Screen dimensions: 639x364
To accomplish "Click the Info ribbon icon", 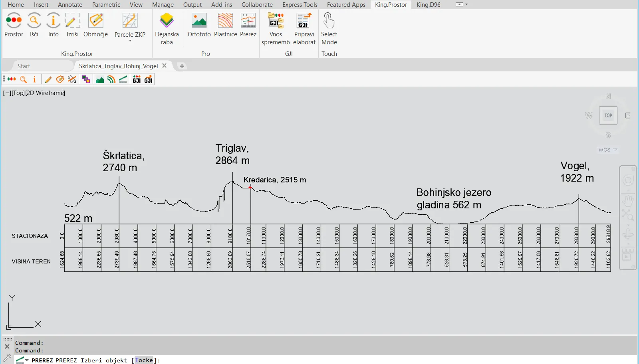I will [x=53, y=25].
